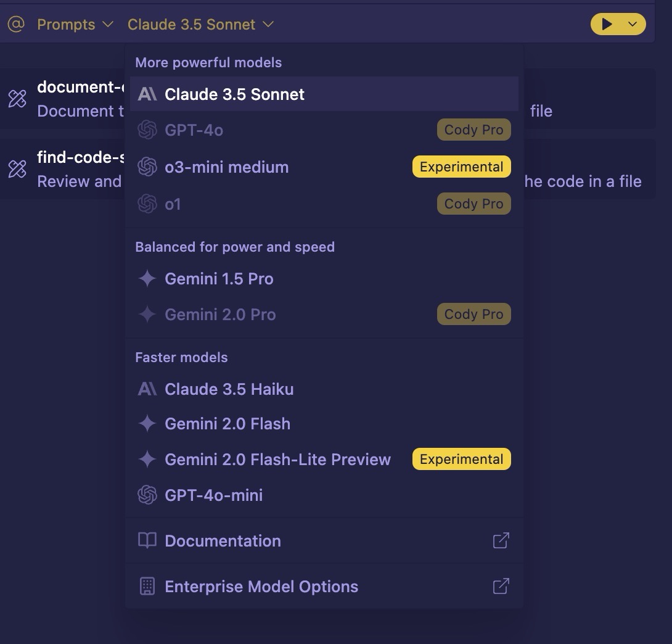Click the Gemini sparkle icon beside Gemini 1.5 Pro
This screenshot has width=672, height=644.
tap(147, 278)
